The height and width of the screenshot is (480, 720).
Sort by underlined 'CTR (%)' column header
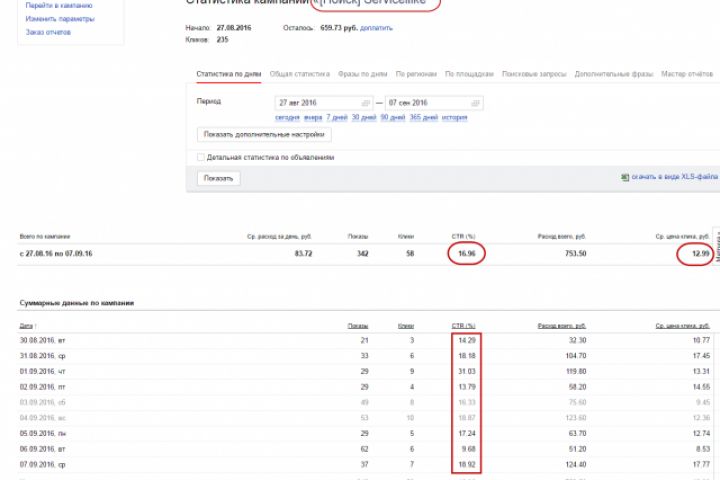pos(464,326)
